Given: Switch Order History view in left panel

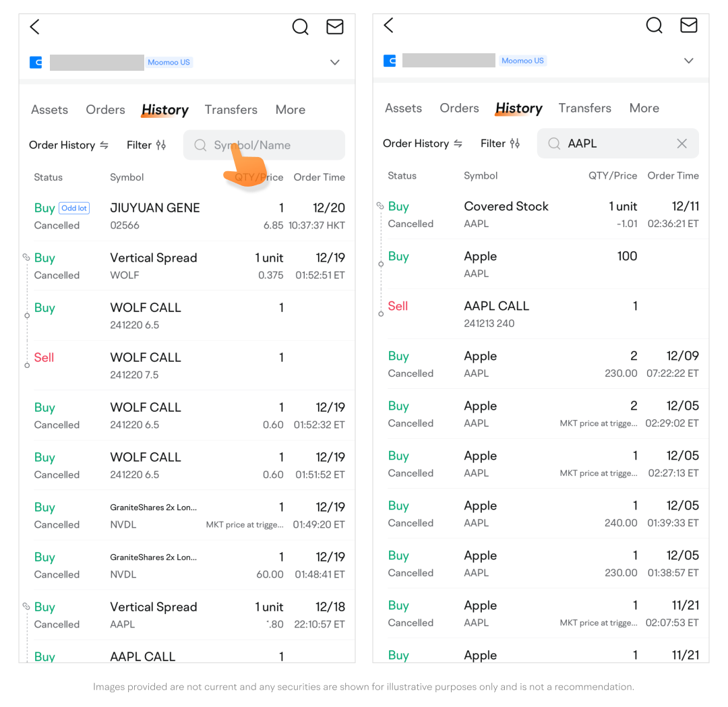Looking at the screenshot, I should click(69, 145).
